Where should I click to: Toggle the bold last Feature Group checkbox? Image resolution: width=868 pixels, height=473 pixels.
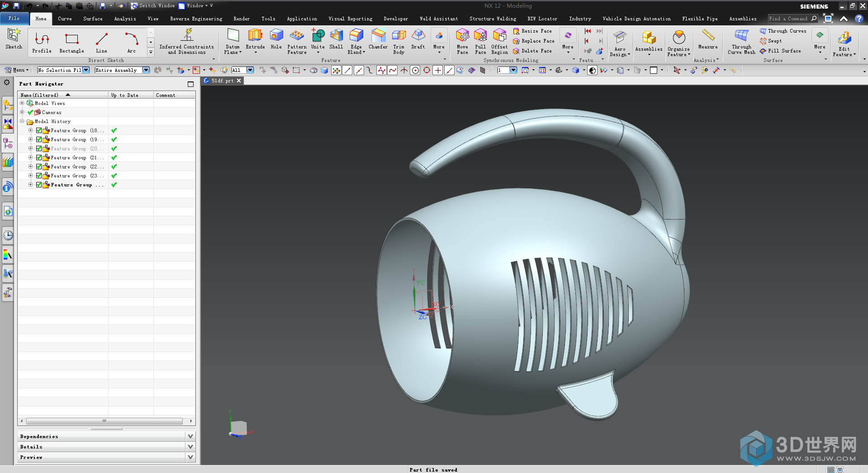coord(39,185)
